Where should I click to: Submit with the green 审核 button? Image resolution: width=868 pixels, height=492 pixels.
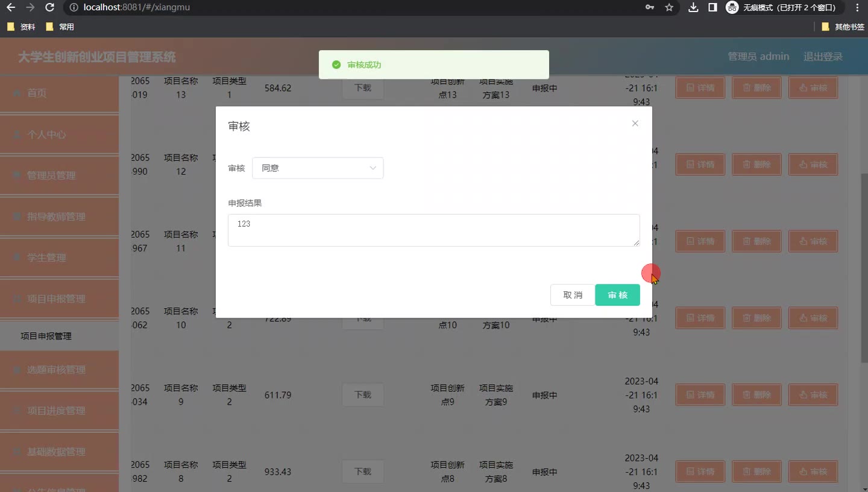[x=618, y=295]
